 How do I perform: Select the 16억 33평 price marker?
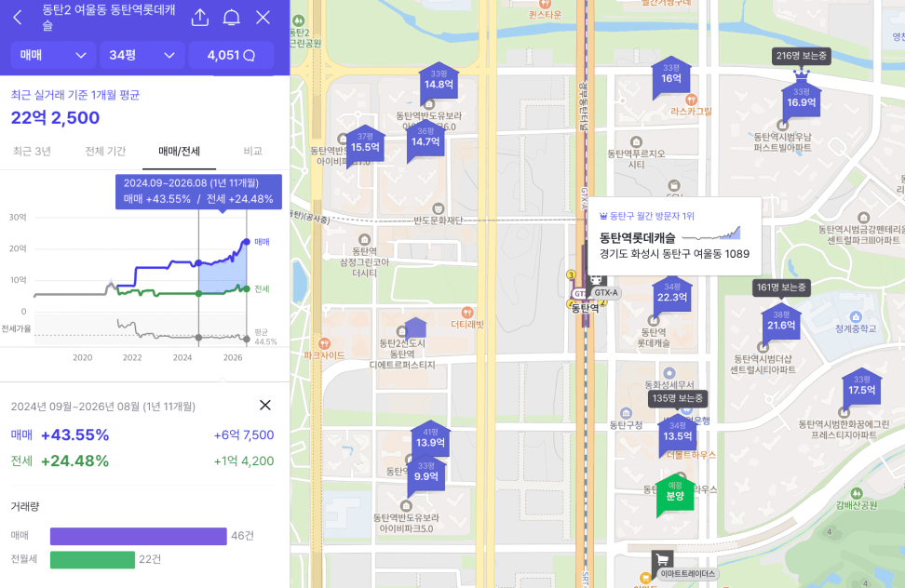670,75
